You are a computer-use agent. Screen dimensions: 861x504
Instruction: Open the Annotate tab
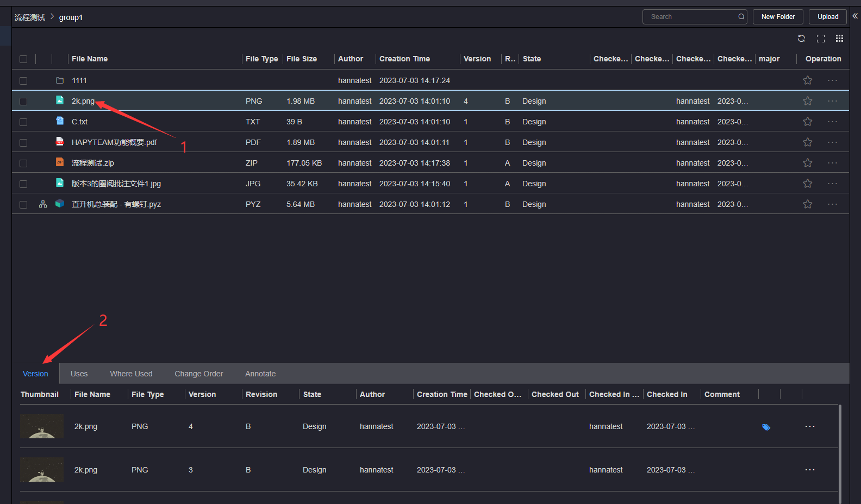pyautogui.click(x=260, y=374)
